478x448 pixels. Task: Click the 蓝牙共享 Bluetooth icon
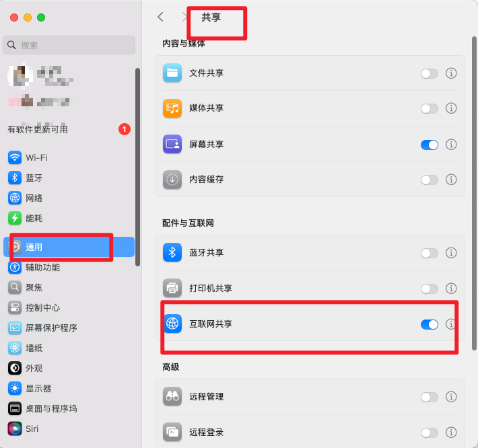172,252
